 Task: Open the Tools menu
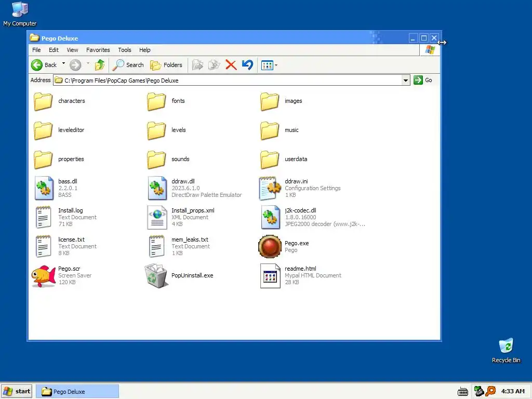pyautogui.click(x=125, y=50)
